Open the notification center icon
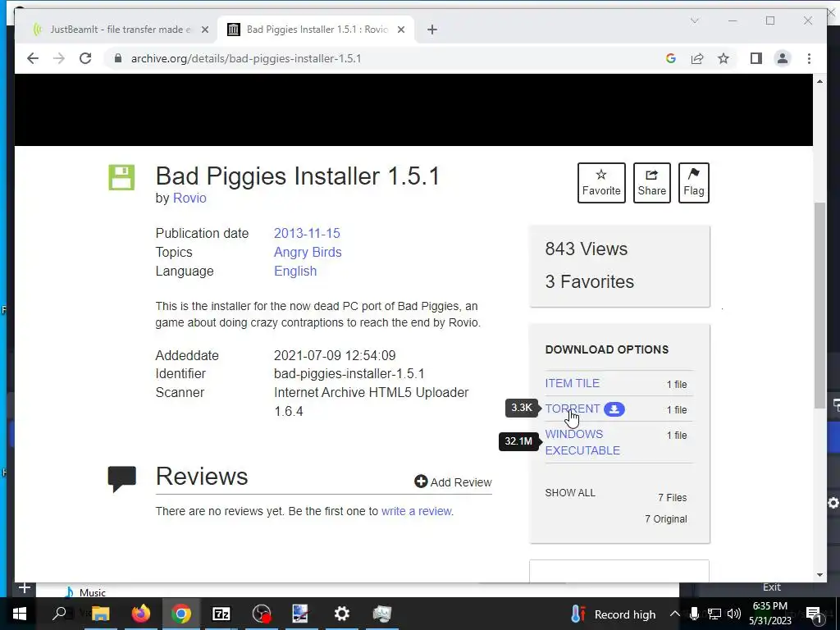 pyautogui.click(x=813, y=614)
